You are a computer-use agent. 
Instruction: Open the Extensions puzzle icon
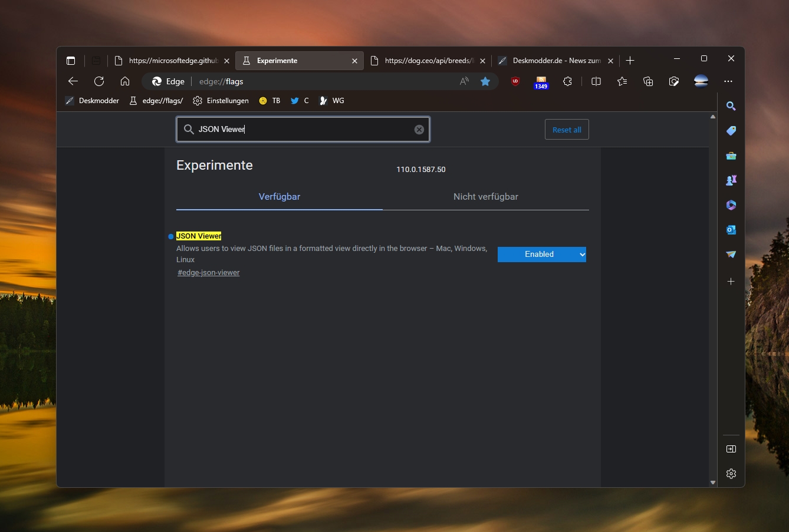[567, 81]
